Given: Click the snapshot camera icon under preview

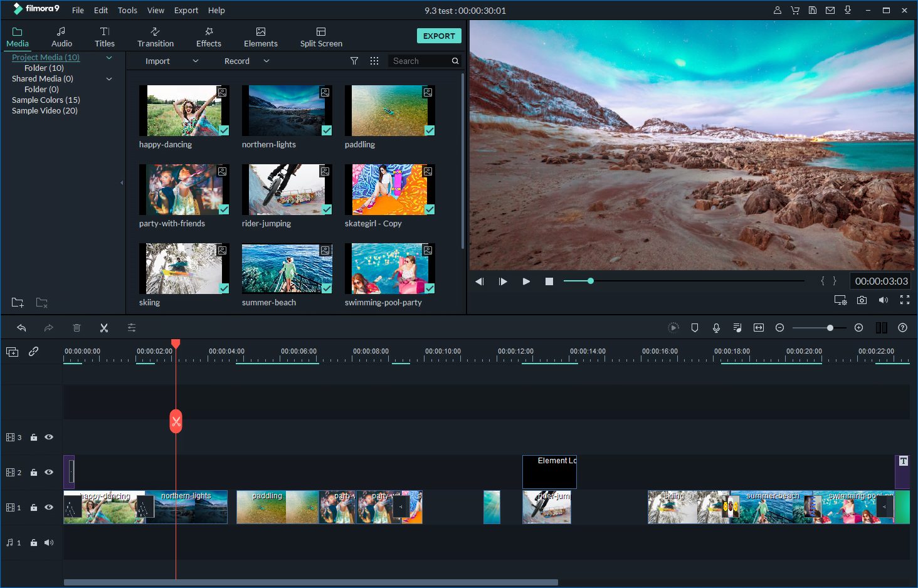Looking at the screenshot, I should pos(862,300).
